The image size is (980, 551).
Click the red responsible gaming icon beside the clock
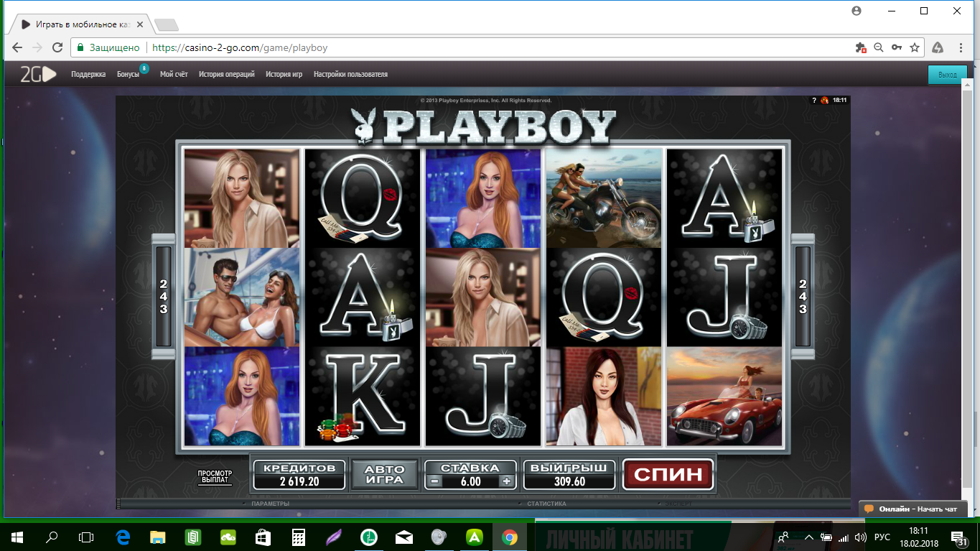click(x=825, y=101)
